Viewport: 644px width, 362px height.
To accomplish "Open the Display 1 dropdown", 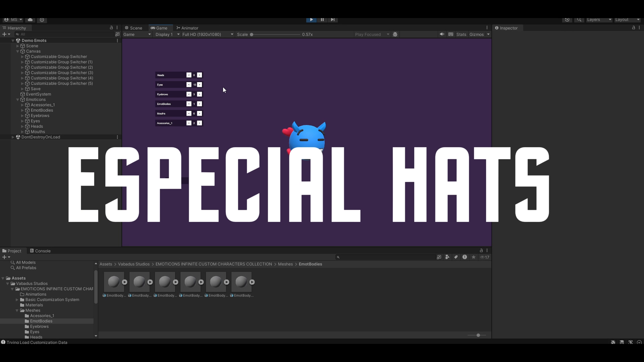I will 167,35.
